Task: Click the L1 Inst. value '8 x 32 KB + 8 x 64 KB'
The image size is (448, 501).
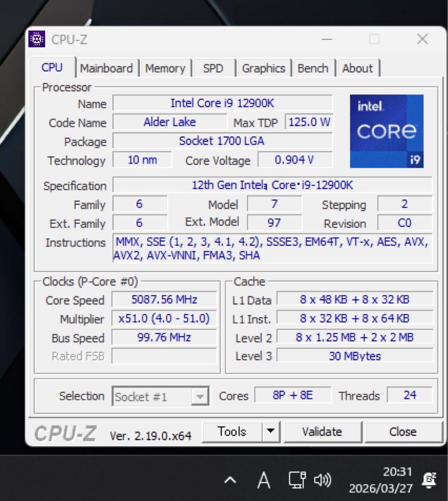Action: [355, 318]
